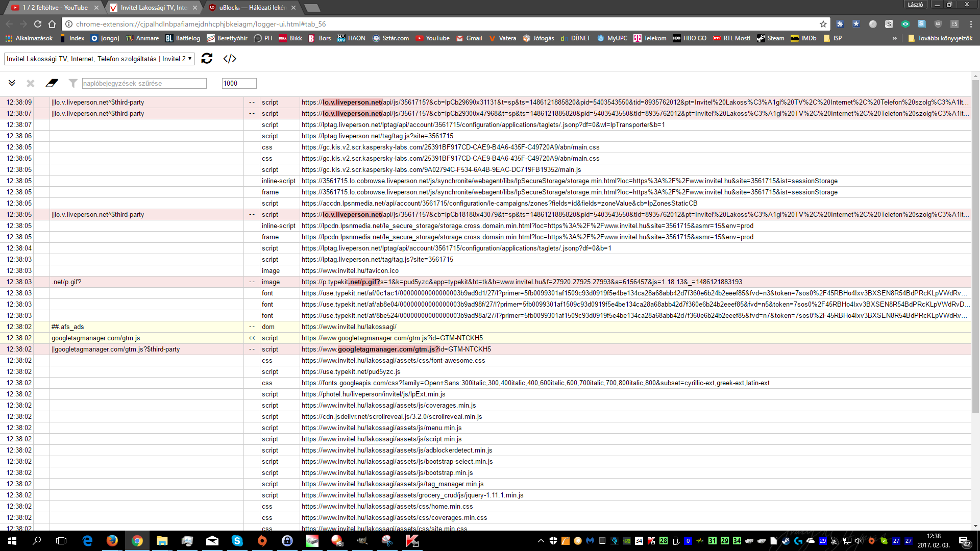Toggle the logger filter funnel icon
Viewport: 980px width, 551px height.
73,83
